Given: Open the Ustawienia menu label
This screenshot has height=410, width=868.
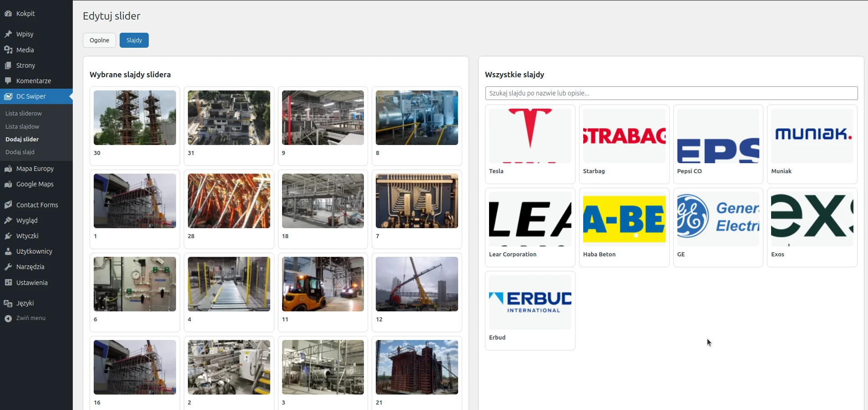Looking at the screenshot, I should tap(32, 283).
